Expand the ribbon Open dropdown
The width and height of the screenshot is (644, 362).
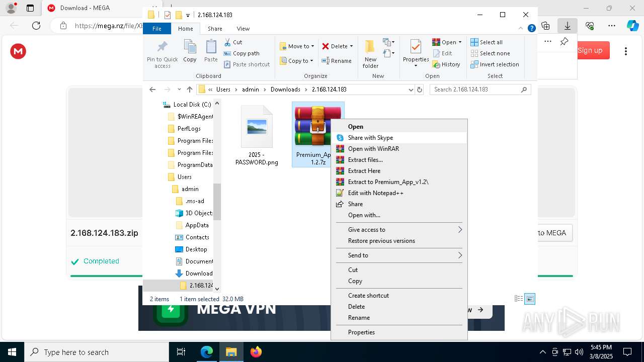[x=460, y=42]
